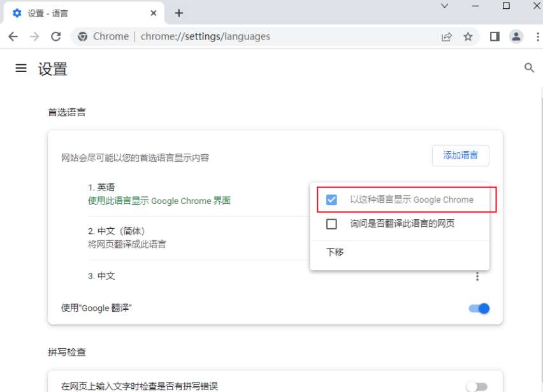
Task: Click the 添加语言 button
Action: tap(461, 156)
